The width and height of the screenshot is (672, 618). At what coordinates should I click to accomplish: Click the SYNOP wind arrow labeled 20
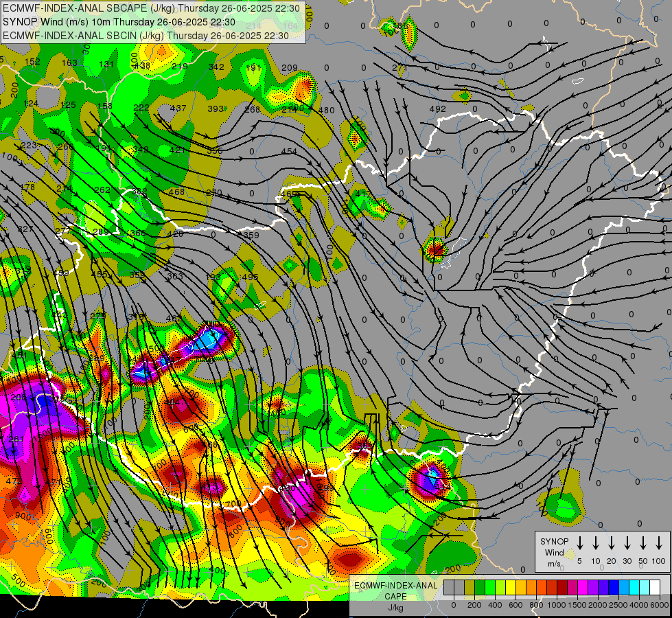tap(612, 543)
